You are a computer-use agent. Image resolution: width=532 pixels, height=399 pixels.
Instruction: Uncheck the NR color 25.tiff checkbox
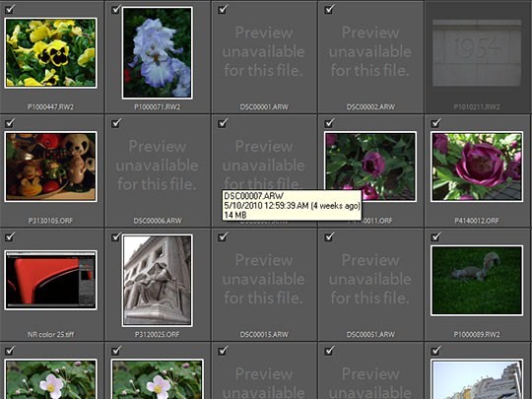pos(10,236)
